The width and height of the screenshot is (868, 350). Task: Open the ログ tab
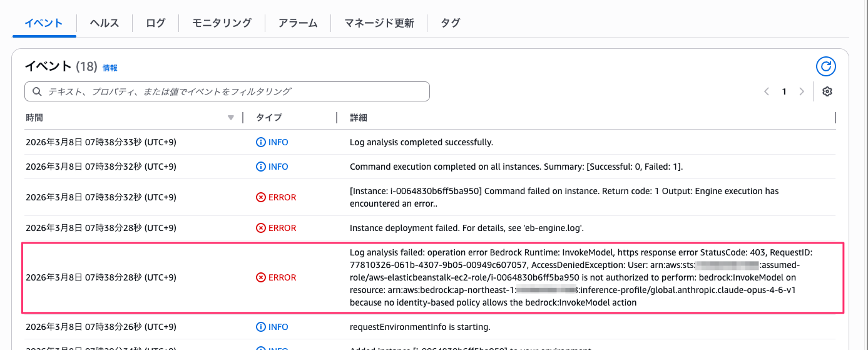coord(156,23)
